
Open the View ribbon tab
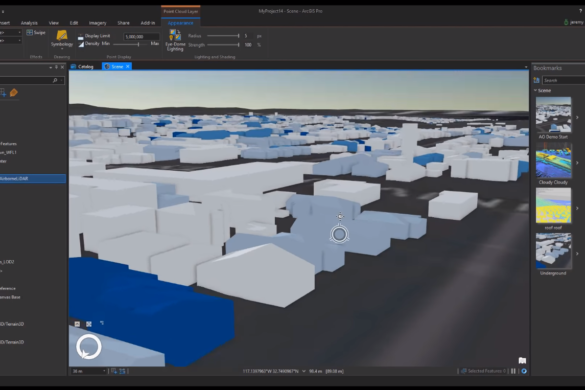[54, 23]
